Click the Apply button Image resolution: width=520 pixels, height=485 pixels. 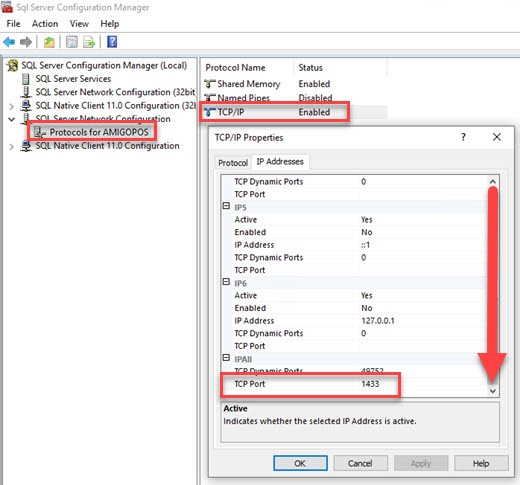click(x=421, y=463)
